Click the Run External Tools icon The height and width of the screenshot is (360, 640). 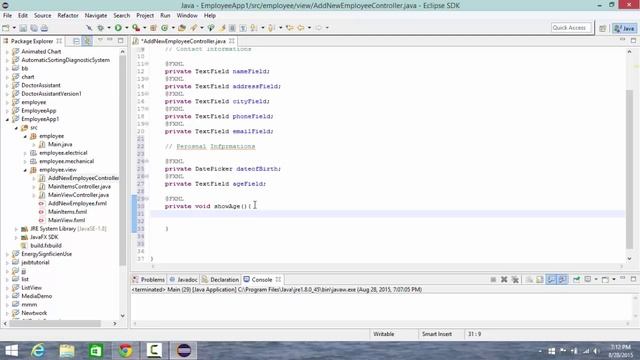[136, 28]
